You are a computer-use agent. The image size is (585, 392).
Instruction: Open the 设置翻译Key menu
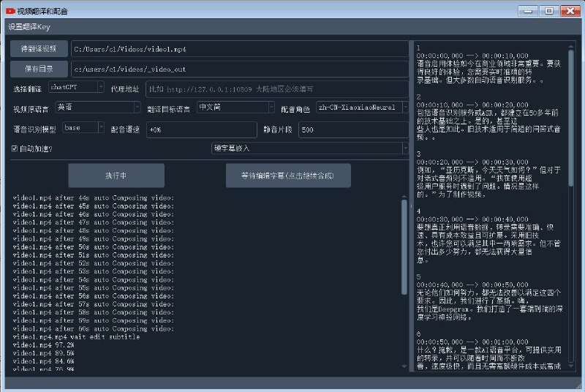tap(29, 27)
